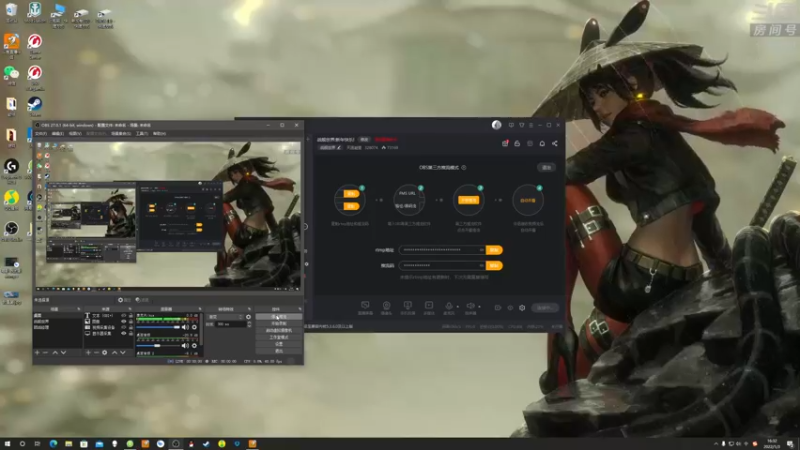Open the OBS File (F) menu
Image resolution: width=800 pixels, height=450 pixels.
click(x=40, y=134)
